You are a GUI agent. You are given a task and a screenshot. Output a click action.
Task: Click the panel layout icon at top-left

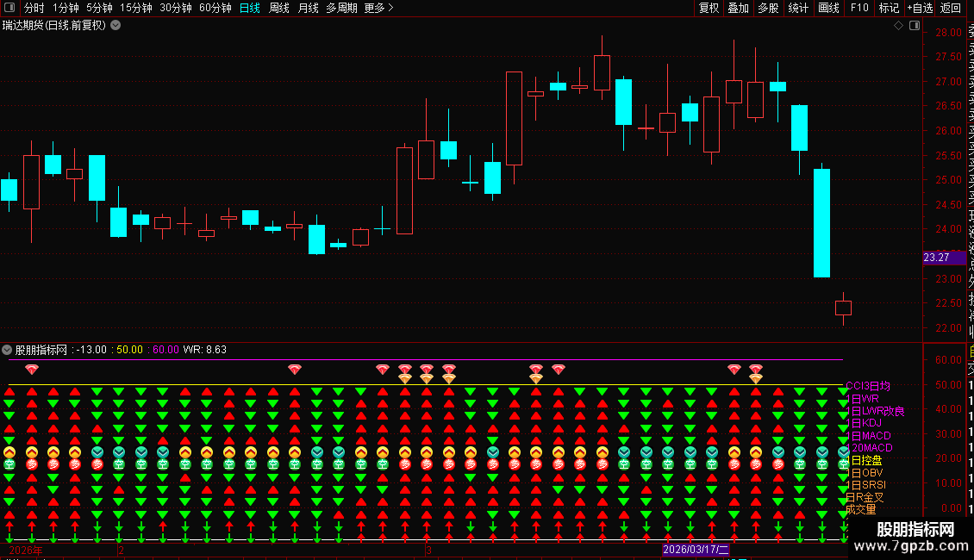click(x=9, y=8)
